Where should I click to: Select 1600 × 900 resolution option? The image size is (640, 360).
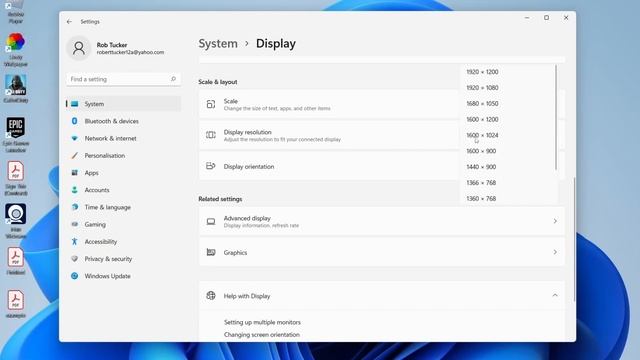point(481,151)
